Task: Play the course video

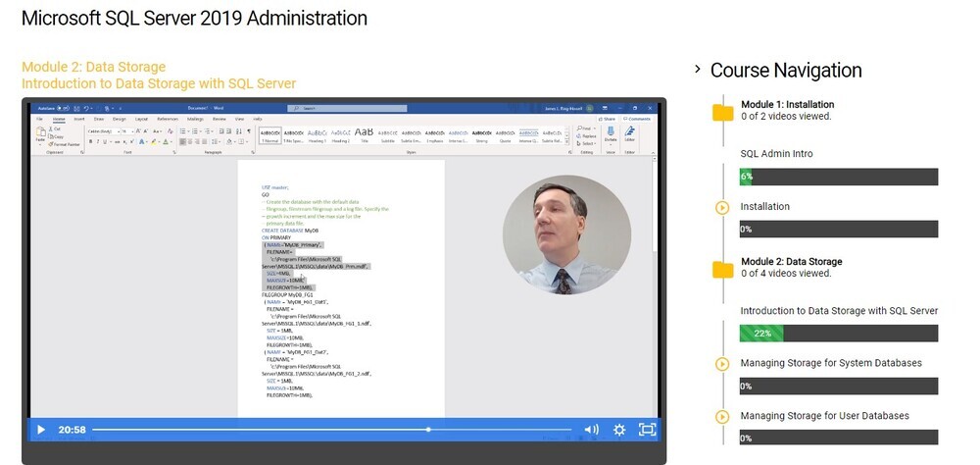Action: 40,430
